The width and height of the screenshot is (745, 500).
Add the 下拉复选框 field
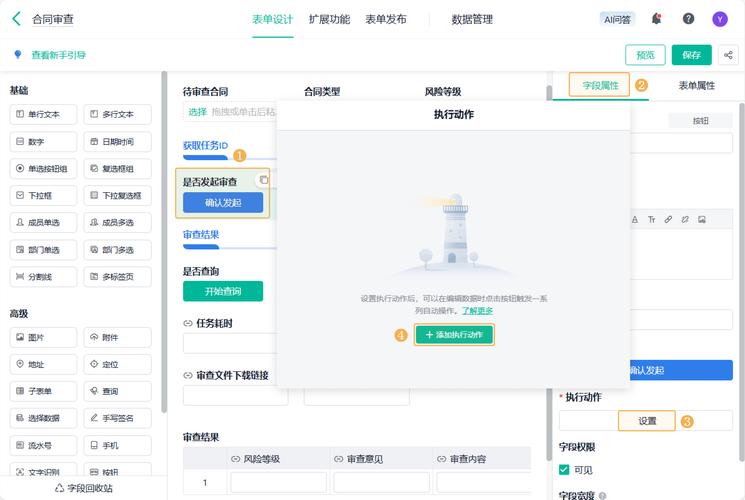coord(117,195)
